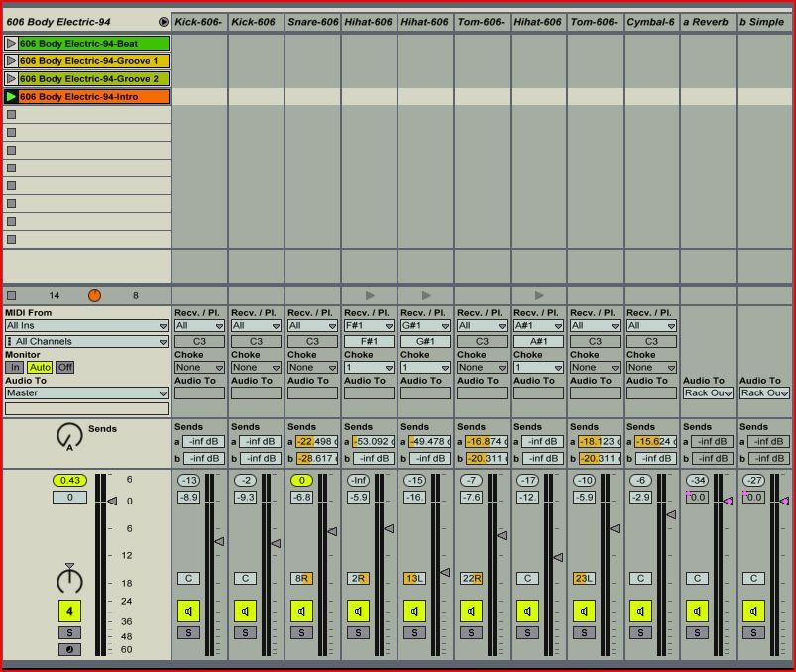Open the F#1 receive note dropdown
This screenshot has width=796, height=672.
(x=369, y=326)
